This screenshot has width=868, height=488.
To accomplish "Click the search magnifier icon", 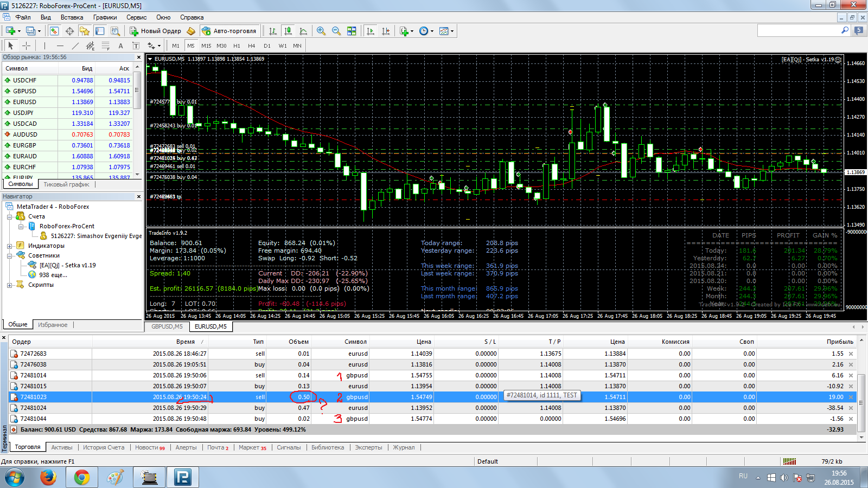I will pyautogui.click(x=845, y=31).
